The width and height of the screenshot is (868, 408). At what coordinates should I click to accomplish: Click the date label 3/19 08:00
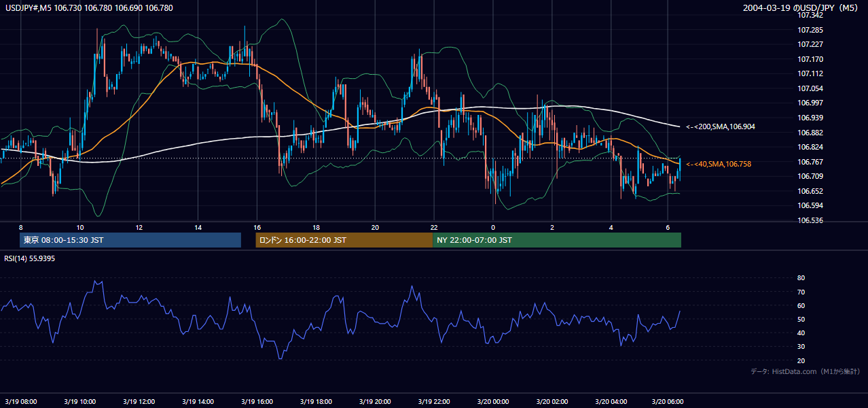[21, 402]
